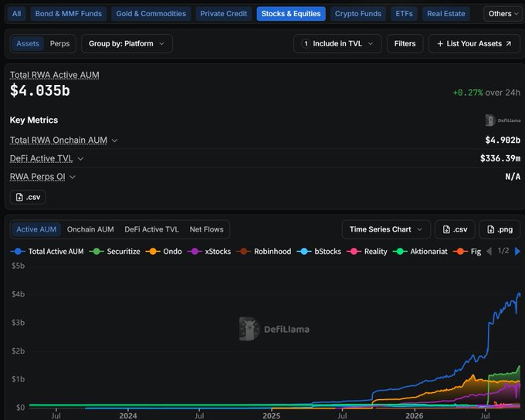Click the Key Metrics heading
This screenshot has height=420, width=525.
34,120
